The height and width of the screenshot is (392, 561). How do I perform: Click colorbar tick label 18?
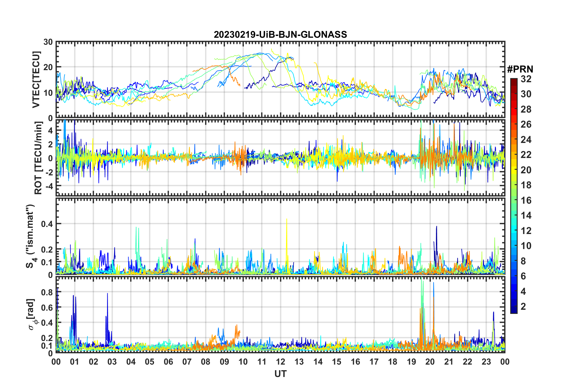click(x=526, y=185)
